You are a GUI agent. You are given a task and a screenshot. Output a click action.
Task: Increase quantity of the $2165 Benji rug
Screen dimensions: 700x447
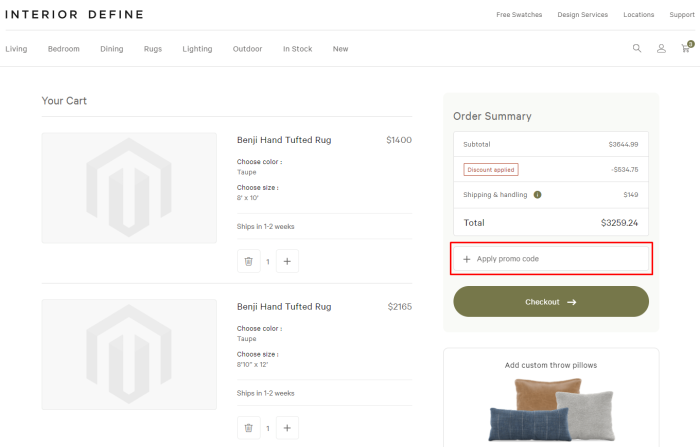click(287, 428)
